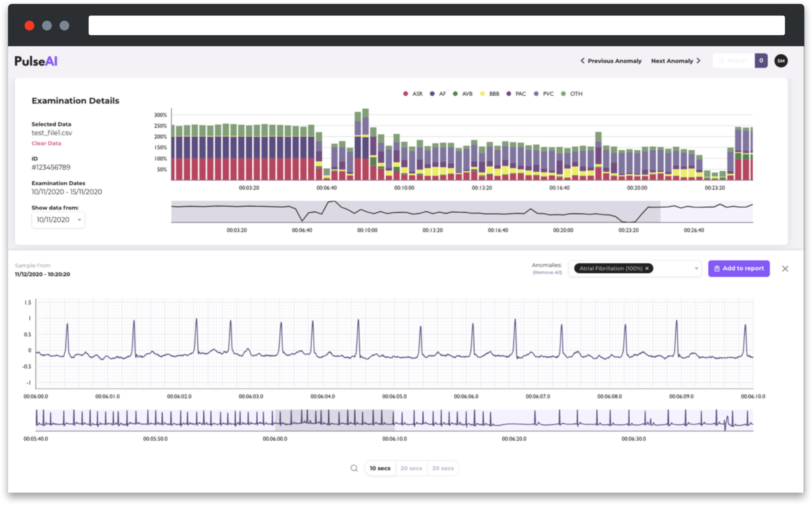Toggle the OTH legend series
Screen dimensions: 812x505
(x=572, y=94)
